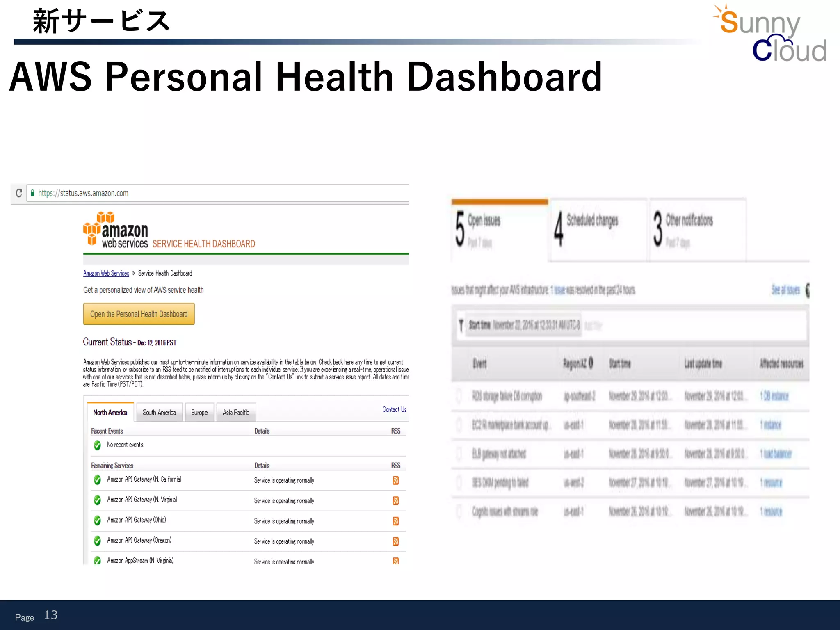Click the filter funnel icon
The width and height of the screenshot is (840, 630).
click(x=461, y=326)
